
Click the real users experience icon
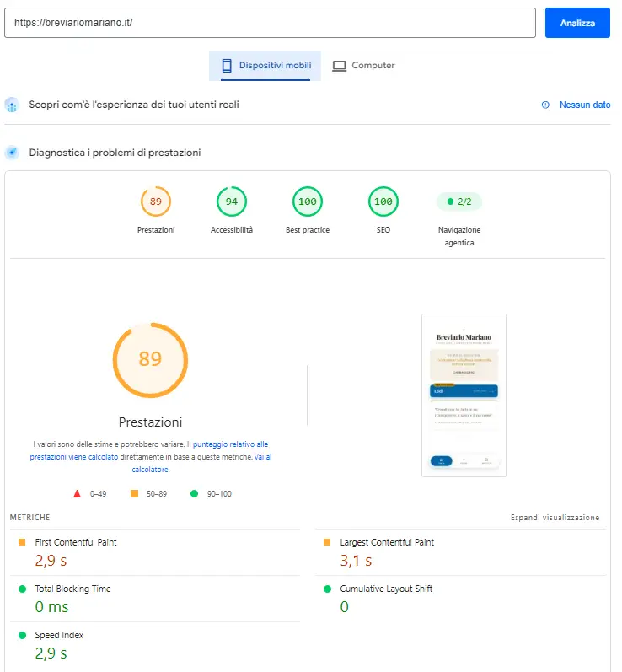coord(12,105)
